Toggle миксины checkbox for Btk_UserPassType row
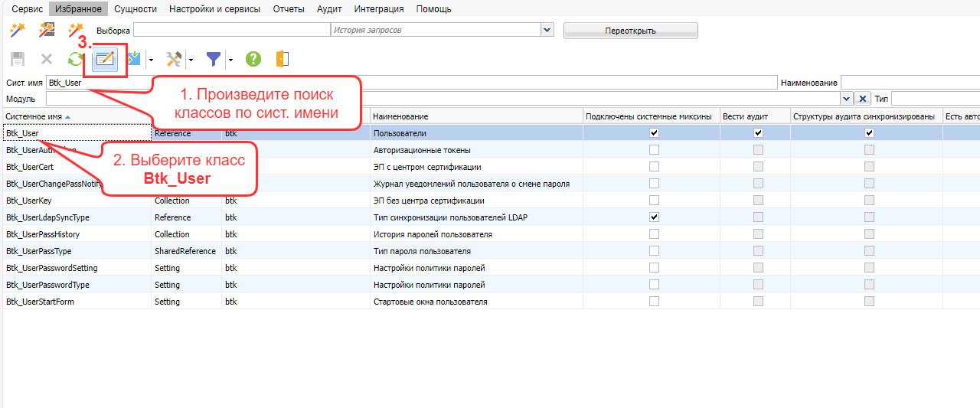 (654, 251)
